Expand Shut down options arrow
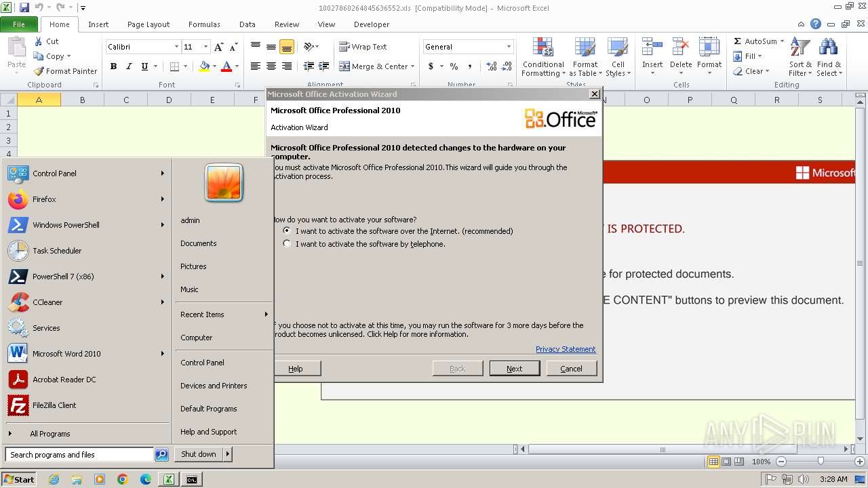 227,454
